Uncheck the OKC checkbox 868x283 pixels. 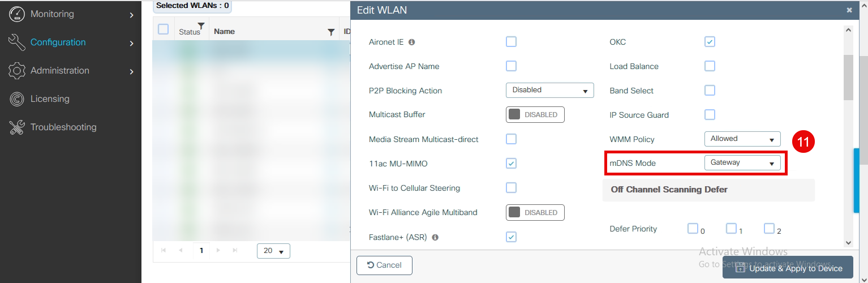pos(710,42)
